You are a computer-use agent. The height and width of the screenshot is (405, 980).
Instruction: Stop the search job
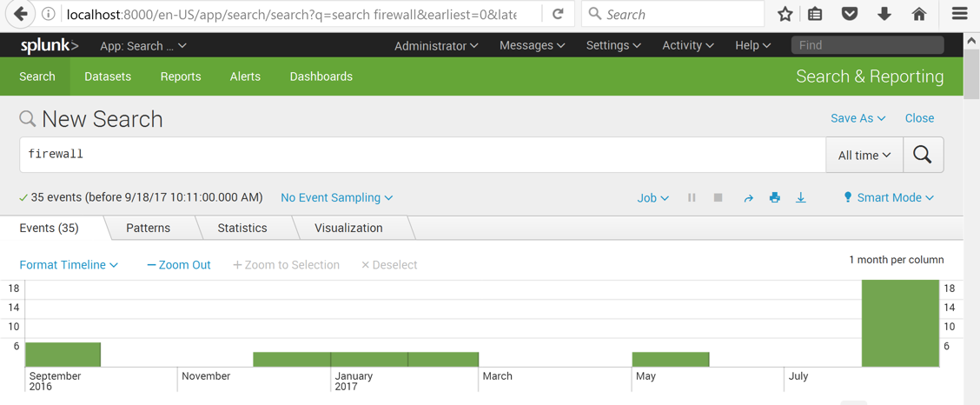pyautogui.click(x=718, y=198)
